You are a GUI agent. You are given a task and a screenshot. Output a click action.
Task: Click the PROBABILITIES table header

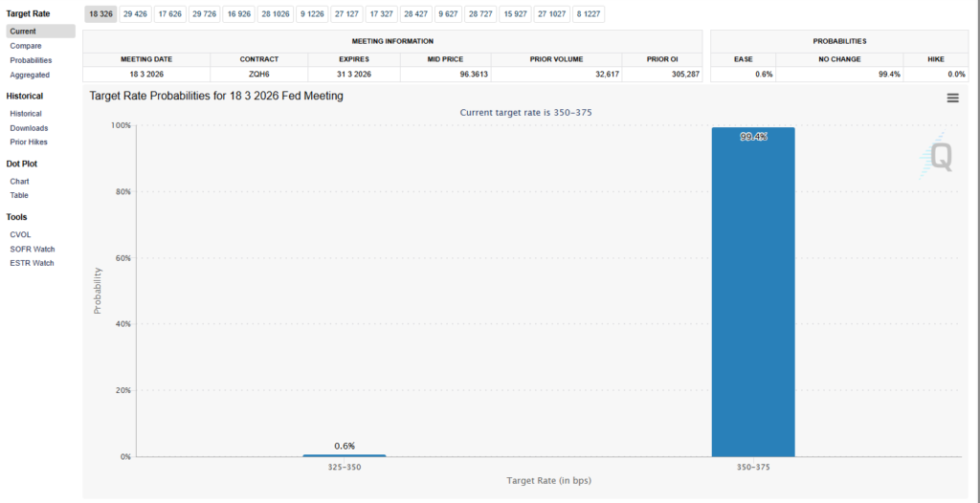point(839,41)
